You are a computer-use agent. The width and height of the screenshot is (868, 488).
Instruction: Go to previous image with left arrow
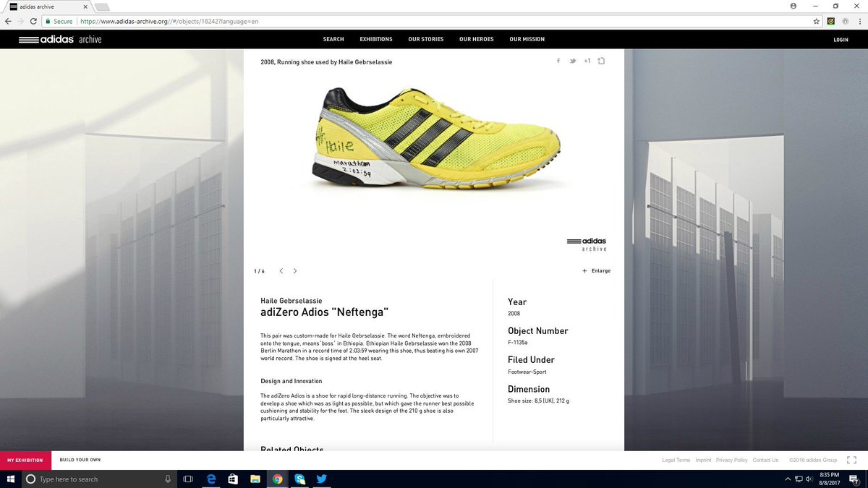click(x=281, y=271)
